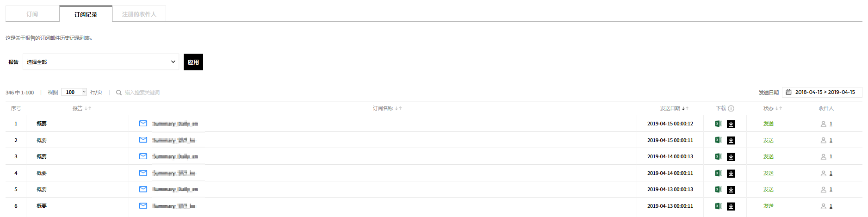Open recipient count link in row 1
This screenshot has width=868, height=217.
click(831, 124)
